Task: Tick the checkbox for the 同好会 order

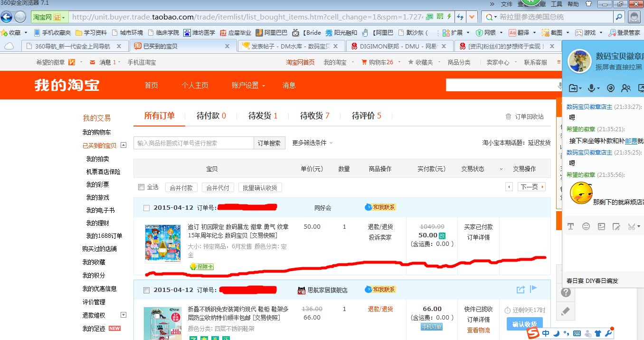Action: tap(146, 208)
